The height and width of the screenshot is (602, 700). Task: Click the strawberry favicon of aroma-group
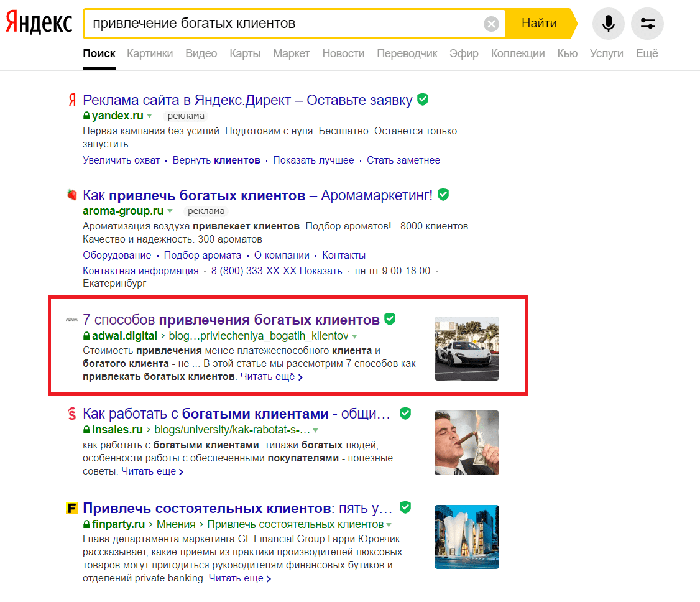[72, 195]
